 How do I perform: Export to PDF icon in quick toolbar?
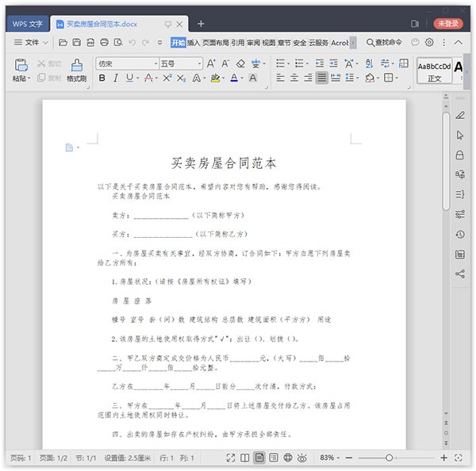tap(90, 42)
